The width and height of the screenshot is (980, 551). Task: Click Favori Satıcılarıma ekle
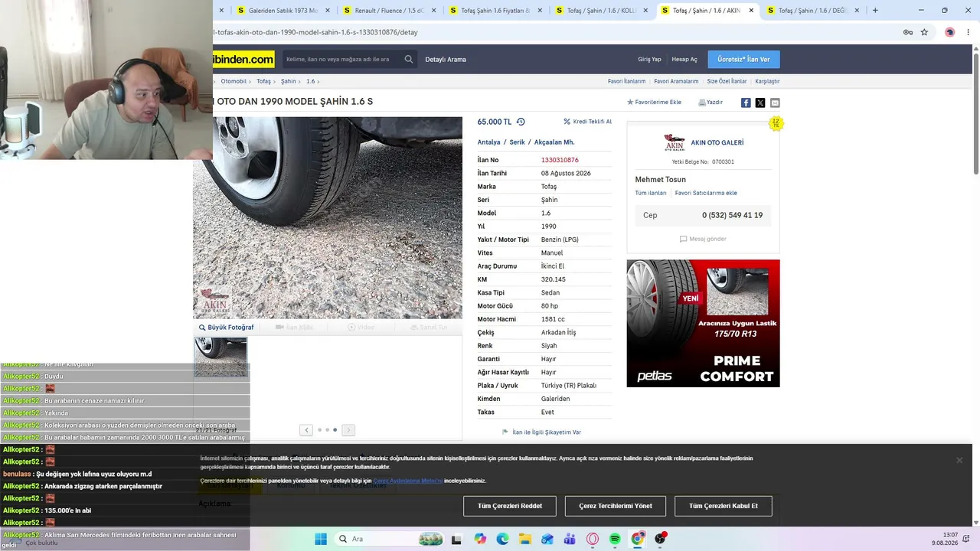706,193
